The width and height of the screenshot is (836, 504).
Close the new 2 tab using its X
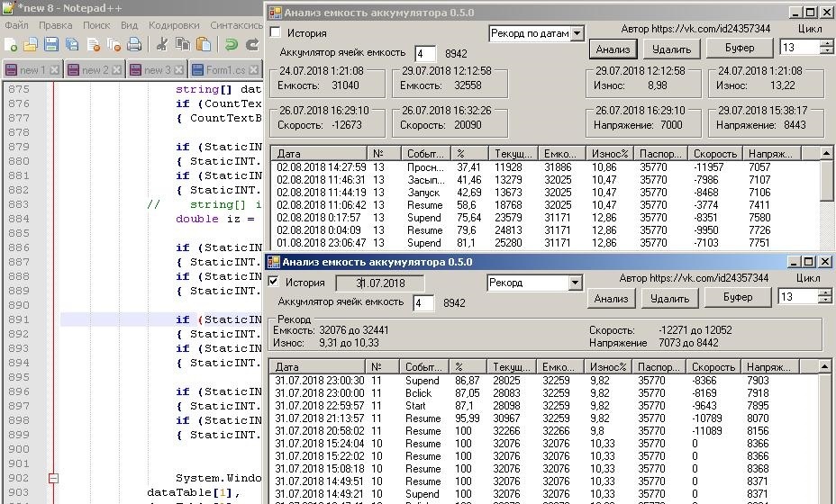pos(116,70)
